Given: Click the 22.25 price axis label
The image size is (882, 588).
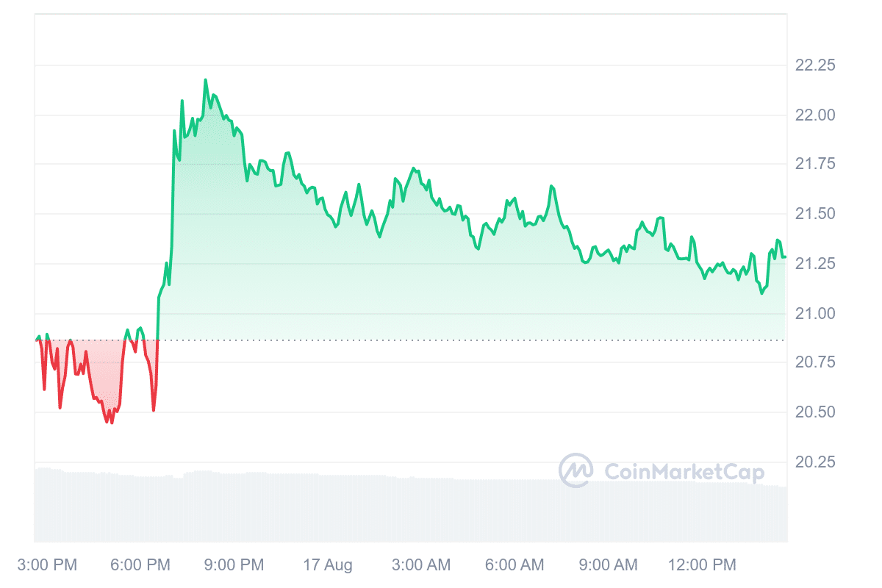Looking at the screenshot, I should (x=815, y=65).
